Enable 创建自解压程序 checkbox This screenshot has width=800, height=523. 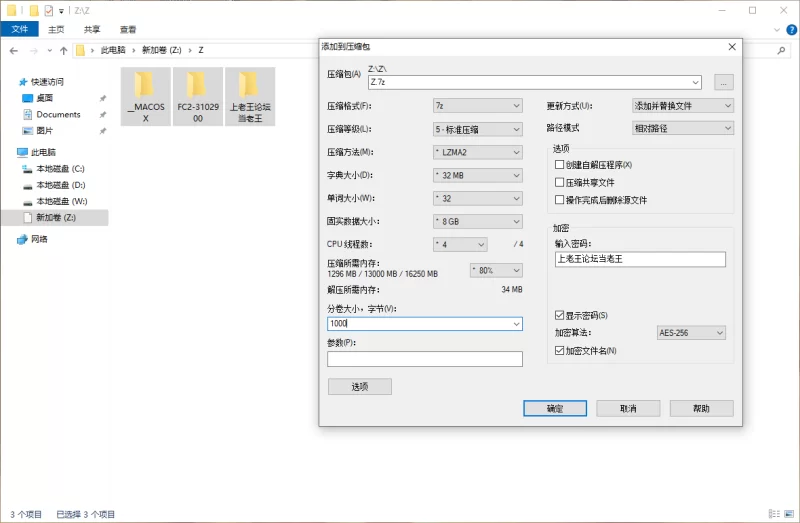pos(559,164)
